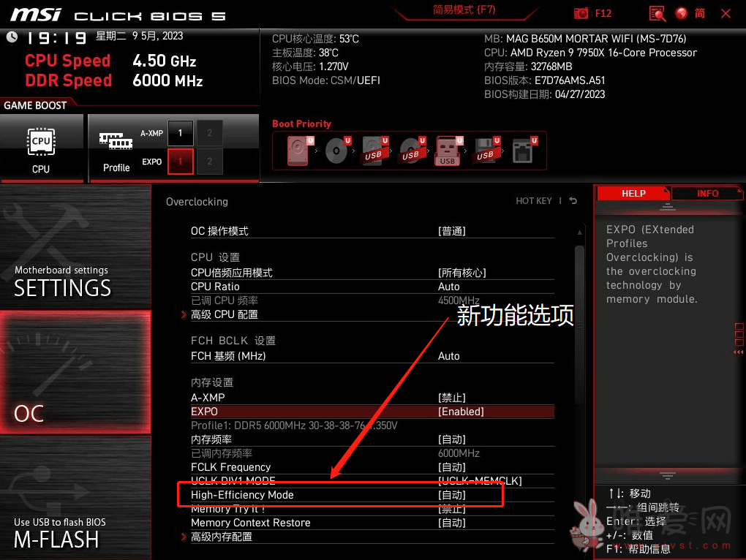This screenshot has height=560, width=746.
Task: Expand 高级 CPU 配置 submenu
Action: tap(372, 314)
